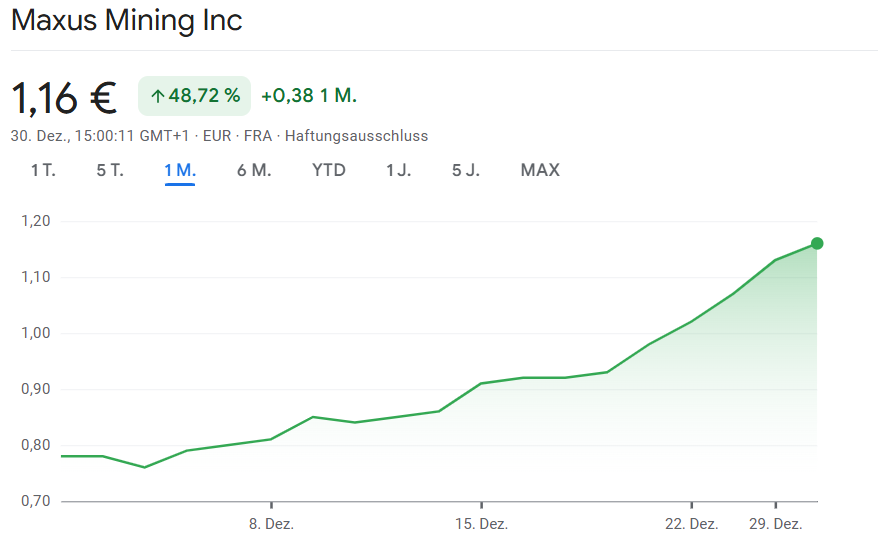Click the +0,38 1 M. change text

point(309,96)
